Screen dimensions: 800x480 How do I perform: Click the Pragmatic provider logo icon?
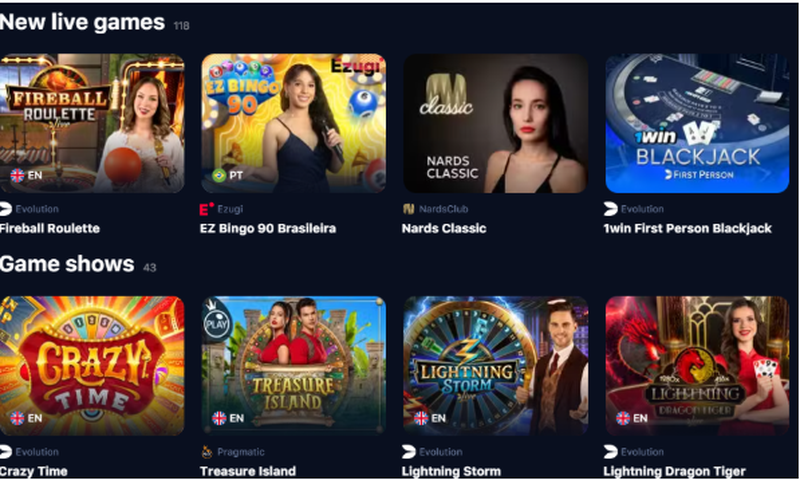click(x=207, y=451)
